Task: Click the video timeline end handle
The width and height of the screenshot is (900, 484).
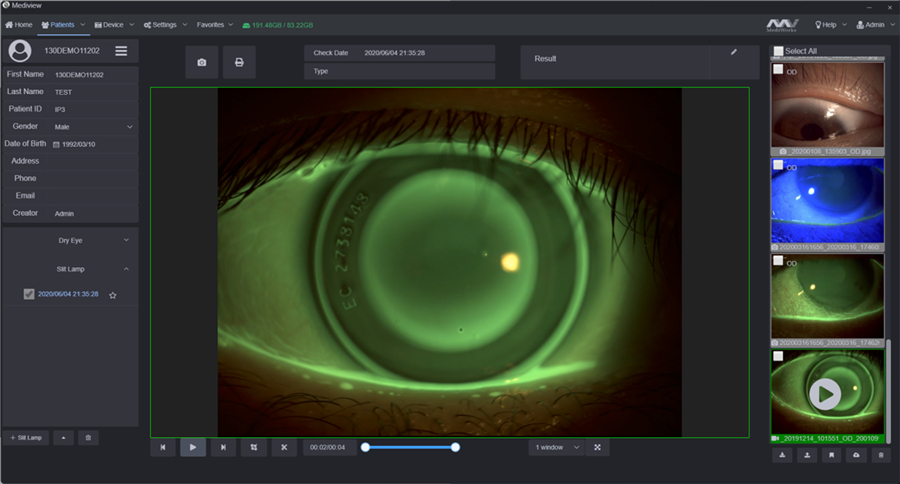Action: (455, 447)
